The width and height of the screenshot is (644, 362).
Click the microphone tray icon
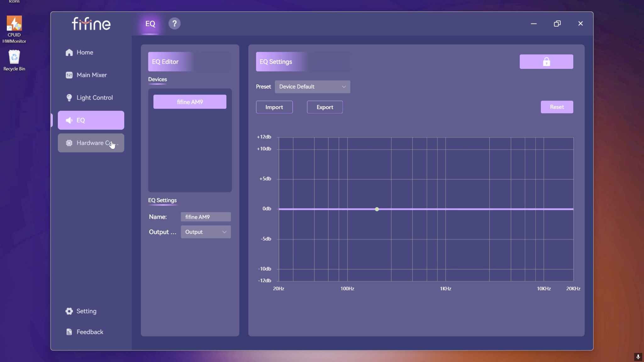click(638, 357)
